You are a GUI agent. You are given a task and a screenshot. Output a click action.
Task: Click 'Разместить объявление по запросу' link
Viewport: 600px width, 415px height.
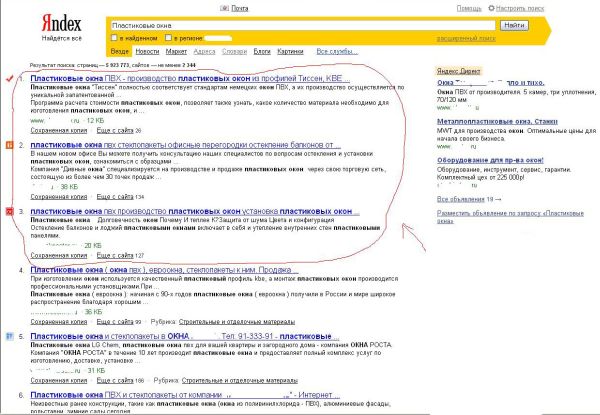[510, 216]
